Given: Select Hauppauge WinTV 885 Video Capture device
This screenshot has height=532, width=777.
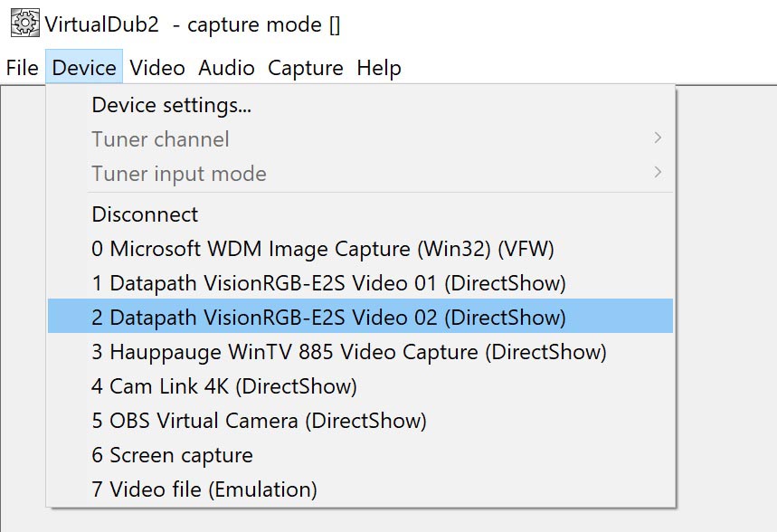Looking at the screenshot, I should click(360, 352).
